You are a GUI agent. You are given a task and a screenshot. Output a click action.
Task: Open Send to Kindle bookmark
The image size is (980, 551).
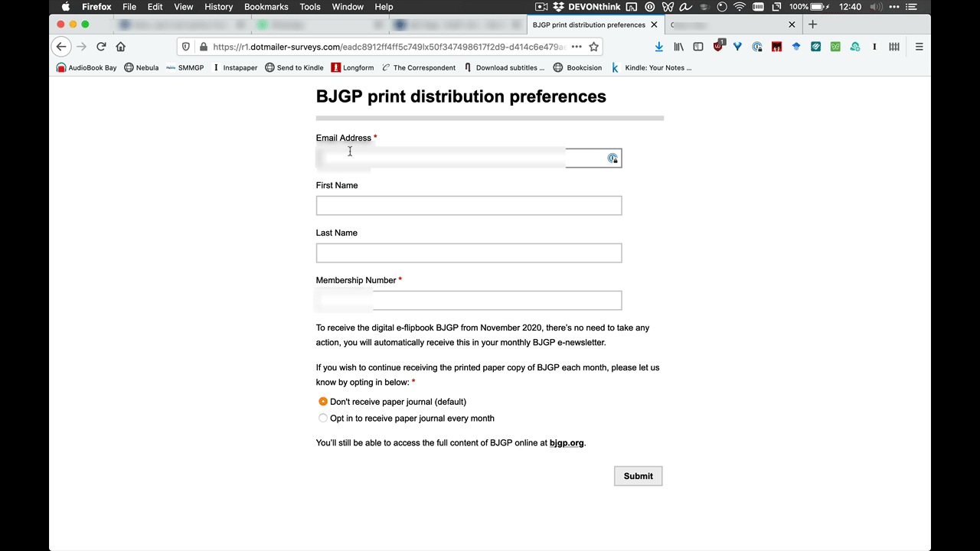(294, 67)
